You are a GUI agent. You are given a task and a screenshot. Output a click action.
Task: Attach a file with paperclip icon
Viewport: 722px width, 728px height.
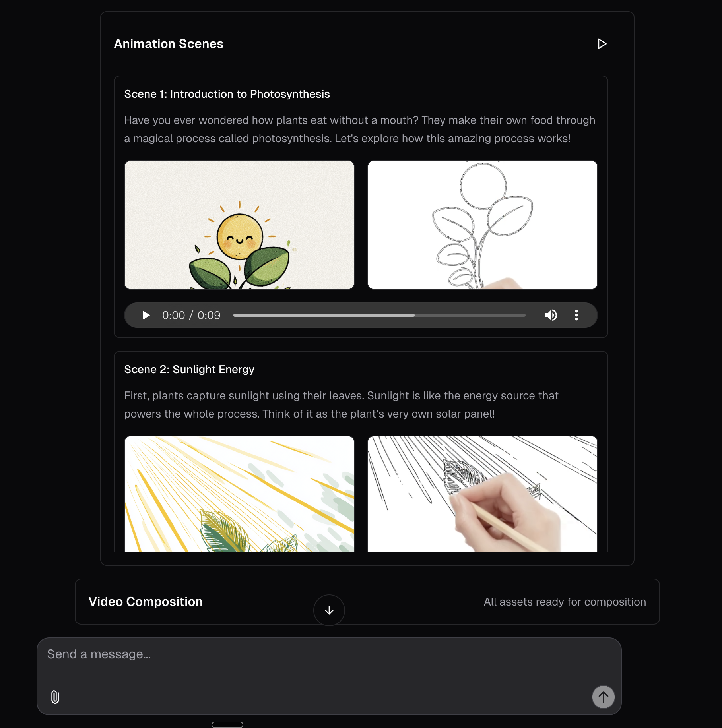coord(55,697)
